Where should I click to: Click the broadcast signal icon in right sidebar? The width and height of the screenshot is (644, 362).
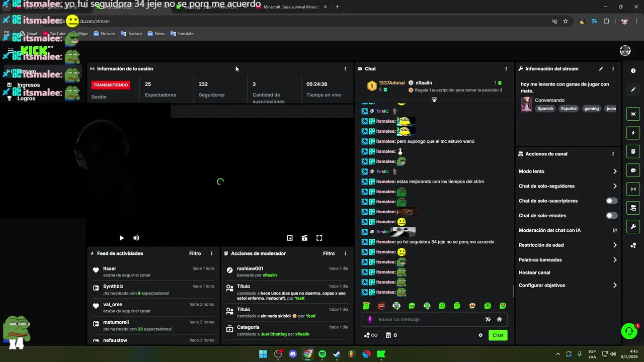(633, 189)
